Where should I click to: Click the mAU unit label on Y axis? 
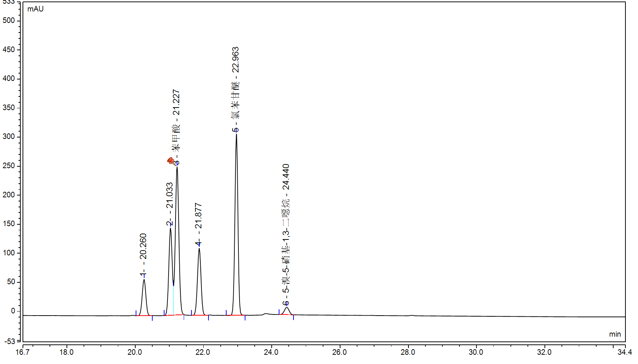click(x=35, y=9)
